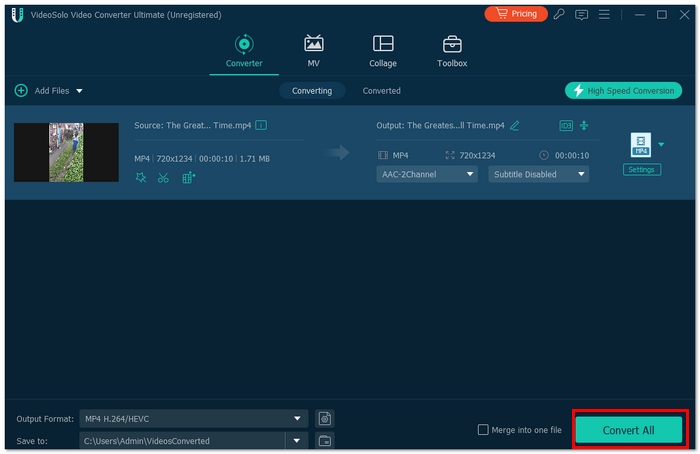Viewport: 700px width, 454px height.
Task: Rename output file with pencil icon
Action: 515,125
